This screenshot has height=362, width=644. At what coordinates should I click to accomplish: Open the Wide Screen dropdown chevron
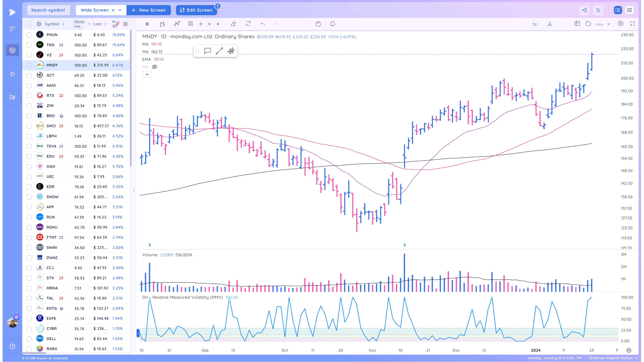[x=120, y=10]
